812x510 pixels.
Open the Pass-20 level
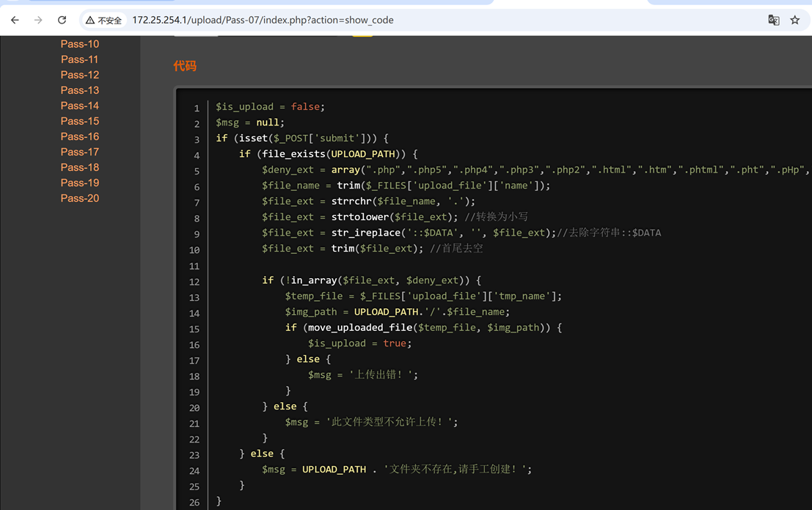point(80,199)
